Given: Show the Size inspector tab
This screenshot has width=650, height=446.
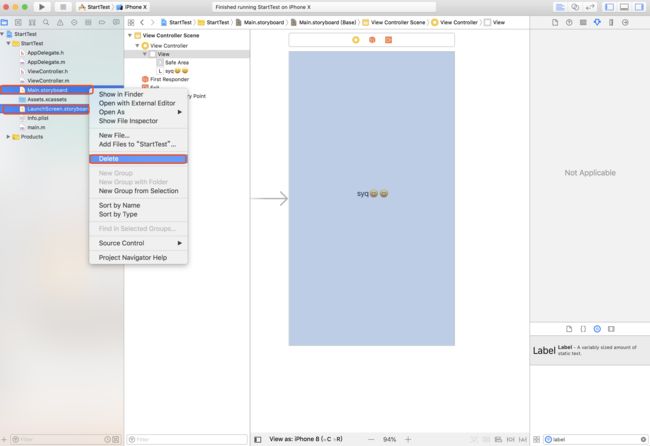Looking at the screenshot, I should [x=611, y=22].
